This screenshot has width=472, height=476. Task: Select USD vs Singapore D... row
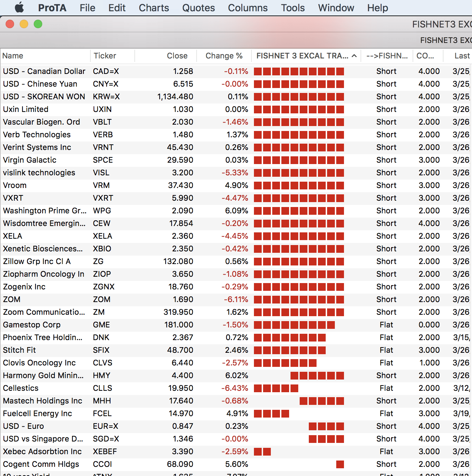click(236, 439)
